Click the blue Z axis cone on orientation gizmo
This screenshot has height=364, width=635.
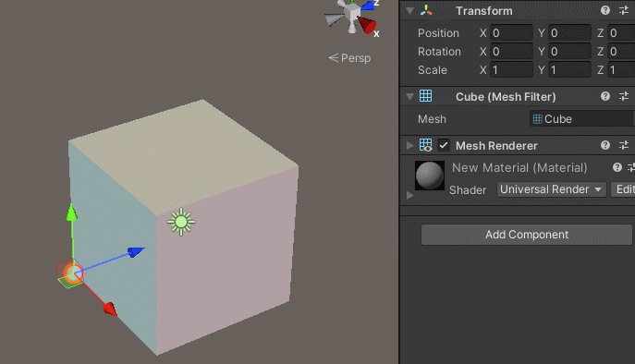tap(368, 6)
